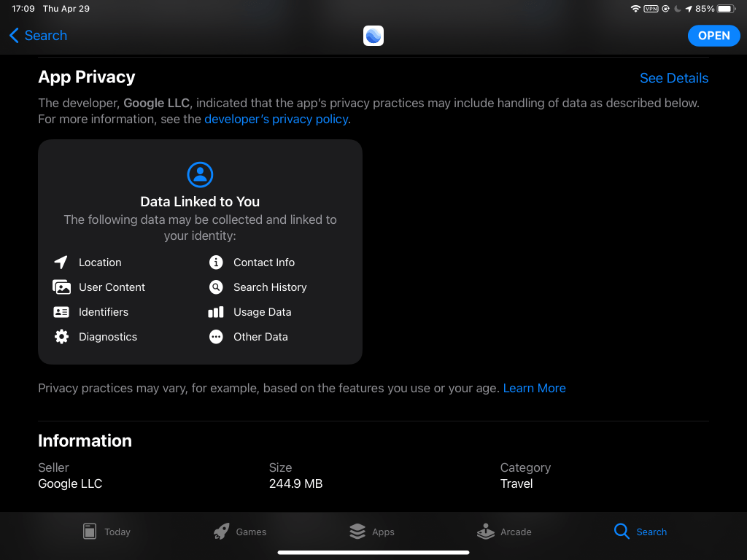Tap the Search History magnifier icon
The height and width of the screenshot is (560, 747).
tap(216, 287)
